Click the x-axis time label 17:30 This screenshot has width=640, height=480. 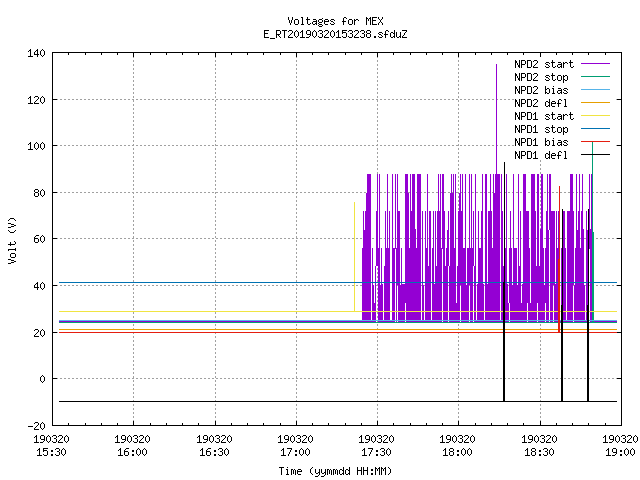[x=376, y=452]
